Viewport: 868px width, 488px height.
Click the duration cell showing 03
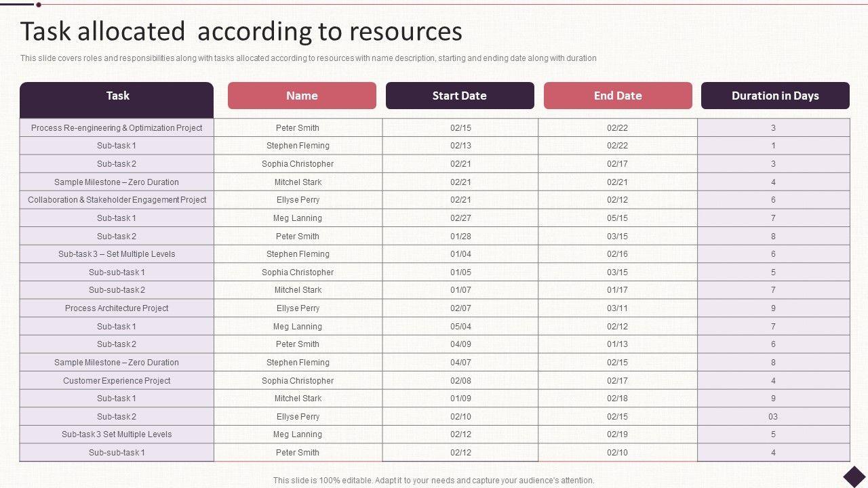773,417
